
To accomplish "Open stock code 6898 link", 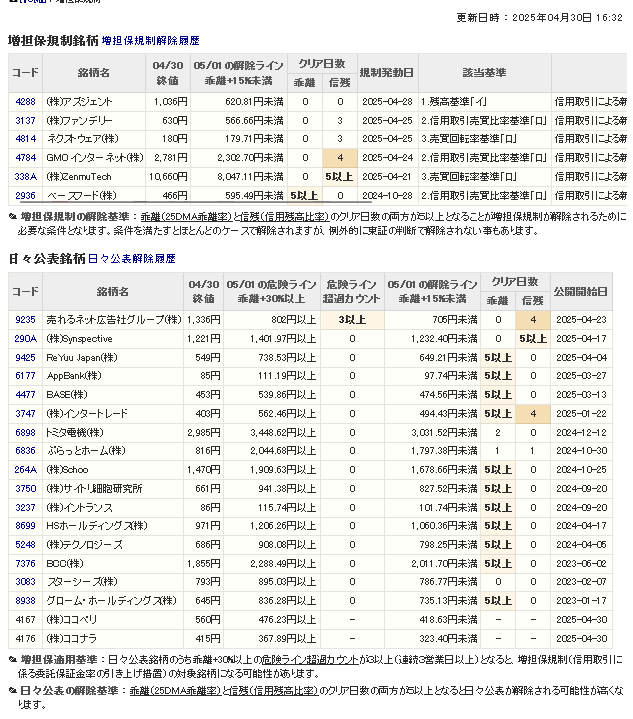I will click(25, 433).
